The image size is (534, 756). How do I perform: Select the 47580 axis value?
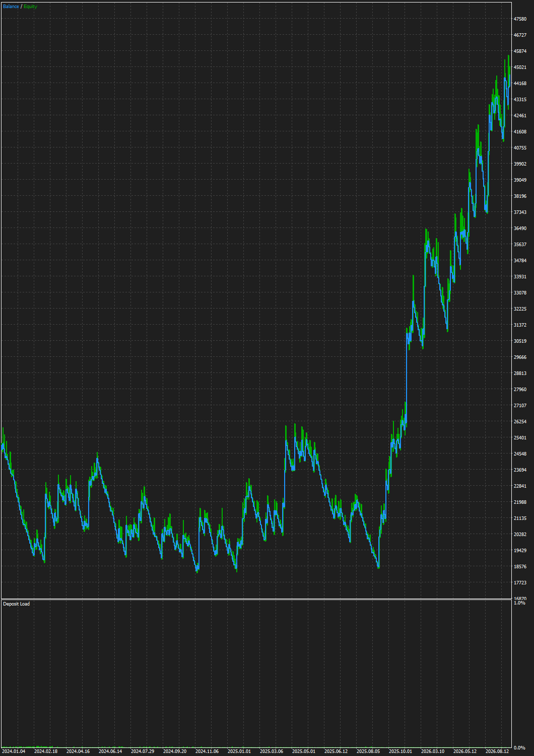(x=520, y=19)
